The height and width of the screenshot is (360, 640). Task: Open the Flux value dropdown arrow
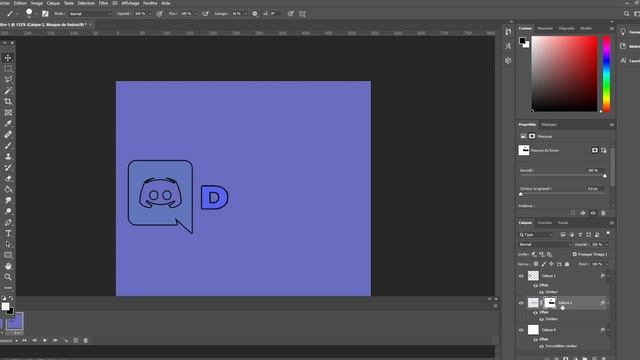pyautogui.click(x=196, y=14)
